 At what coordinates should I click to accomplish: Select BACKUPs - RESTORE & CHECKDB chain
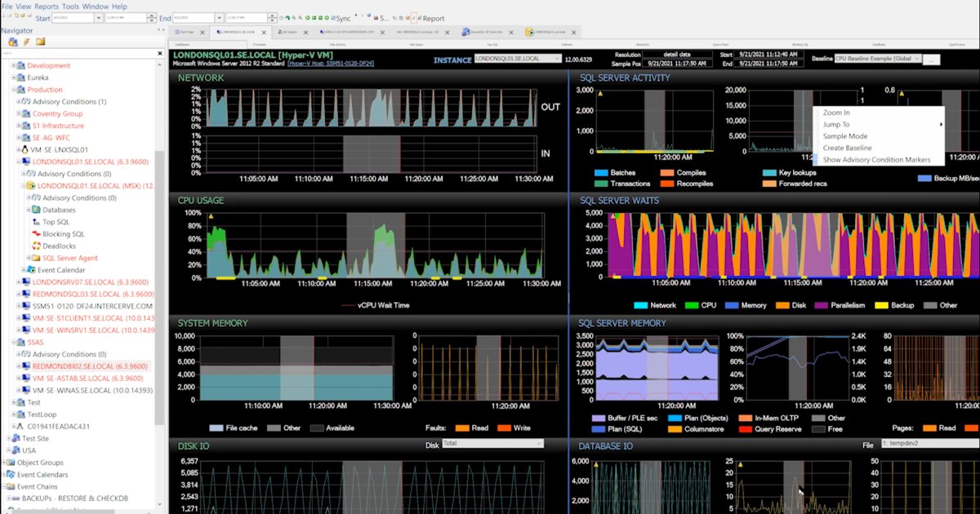[75, 498]
